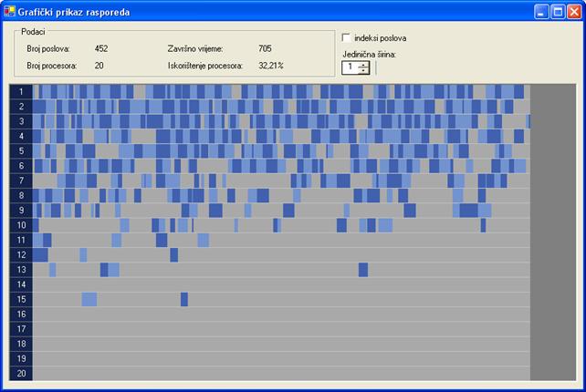Close the 'Grafički prikaz rasporeda' window
This screenshot has height=392, width=586.
pyautogui.click(x=574, y=12)
